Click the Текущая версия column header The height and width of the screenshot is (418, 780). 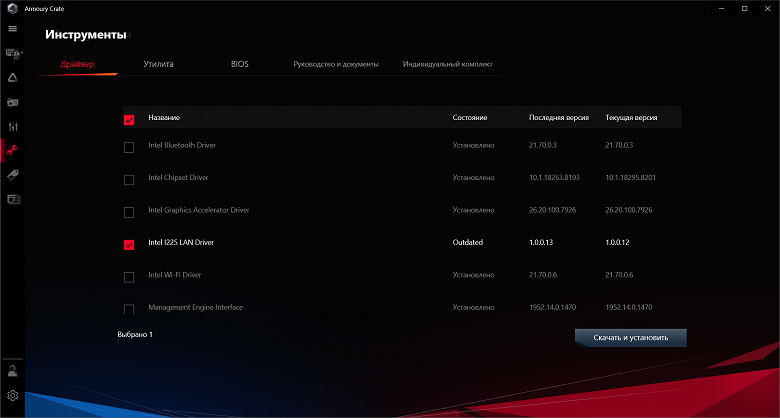631,117
